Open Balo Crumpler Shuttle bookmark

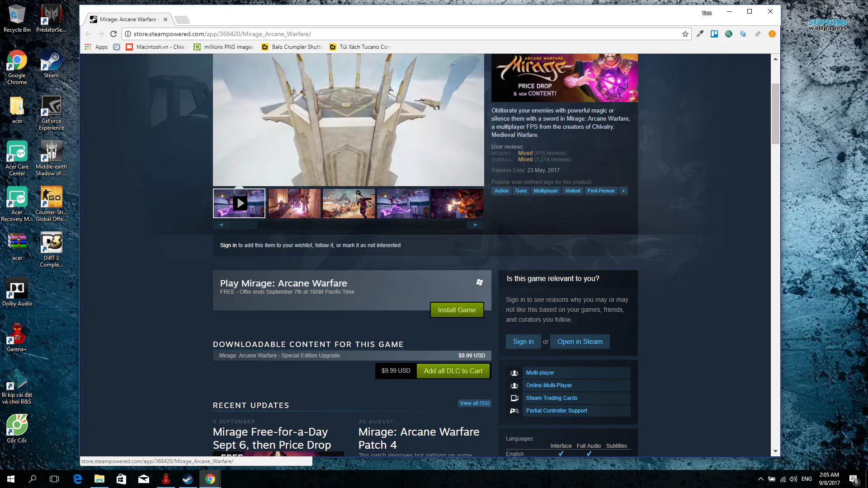[292, 47]
